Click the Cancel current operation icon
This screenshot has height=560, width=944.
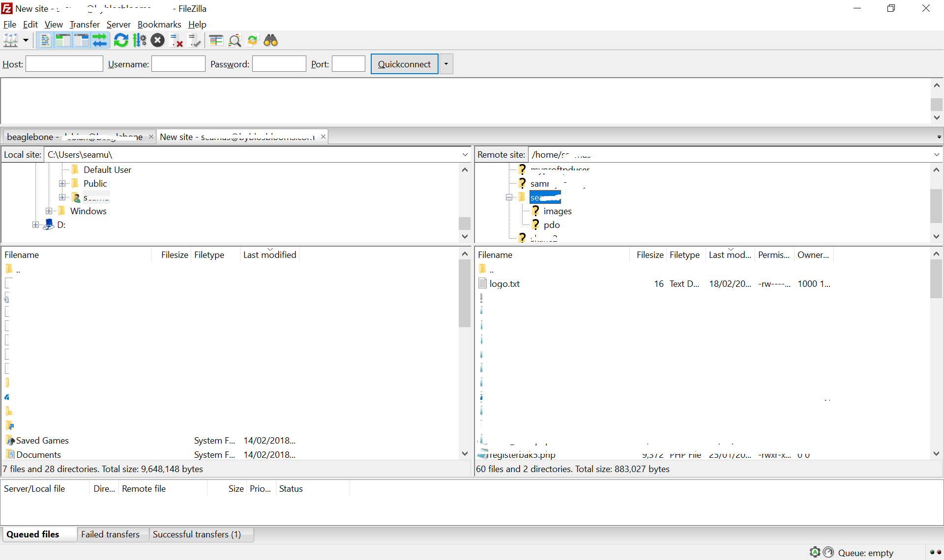[x=157, y=41]
